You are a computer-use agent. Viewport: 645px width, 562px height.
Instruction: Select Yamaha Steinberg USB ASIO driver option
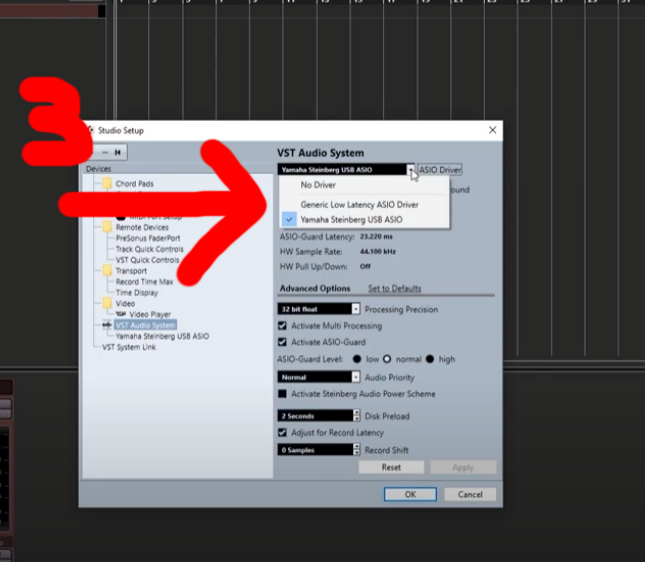point(351,220)
